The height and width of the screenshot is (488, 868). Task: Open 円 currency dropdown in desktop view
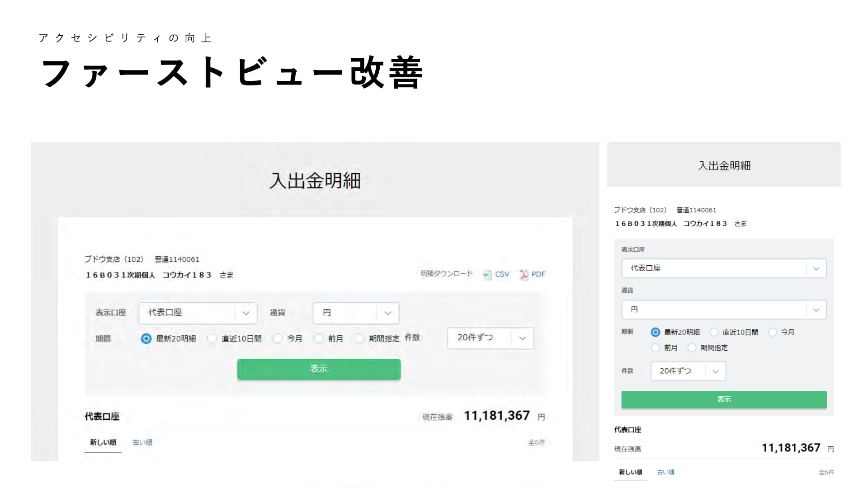click(x=356, y=313)
